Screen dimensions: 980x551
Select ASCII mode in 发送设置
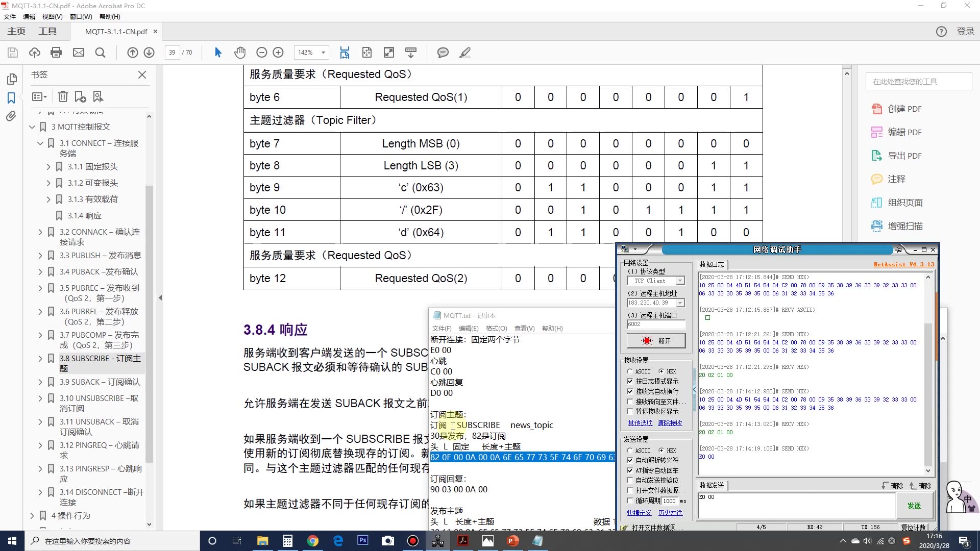(631, 450)
